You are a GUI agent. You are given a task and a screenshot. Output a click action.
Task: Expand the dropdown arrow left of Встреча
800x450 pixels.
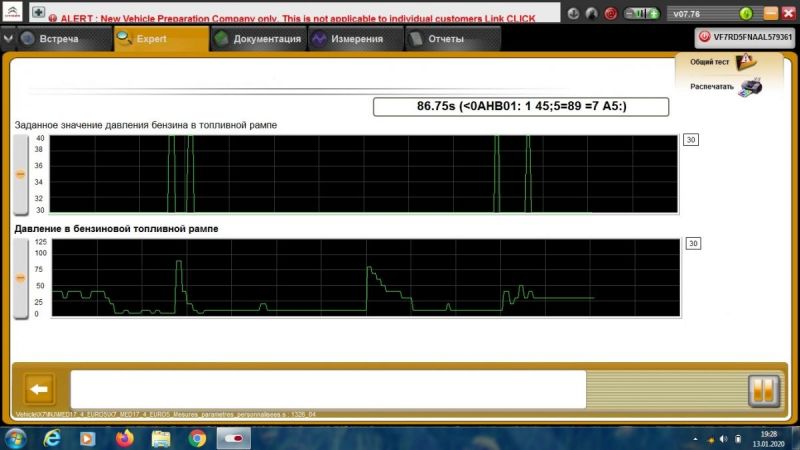(10, 39)
